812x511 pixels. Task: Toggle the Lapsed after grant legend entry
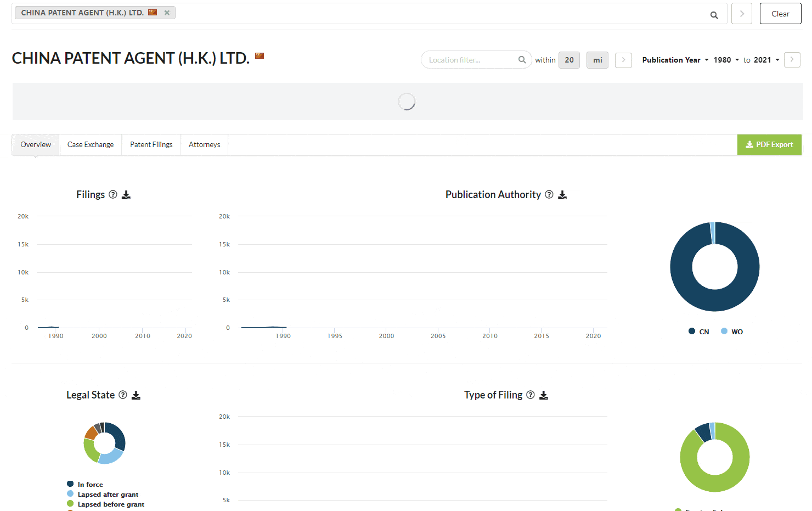103,494
